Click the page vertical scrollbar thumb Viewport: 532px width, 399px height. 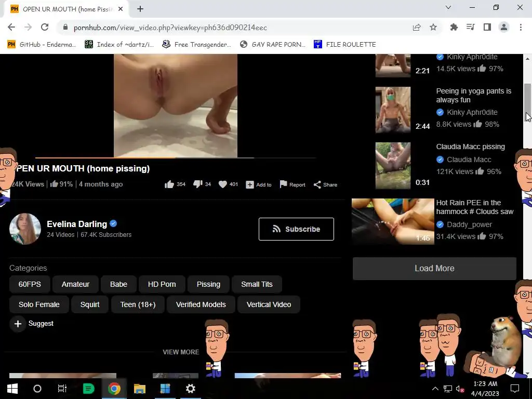pyautogui.click(x=528, y=102)
